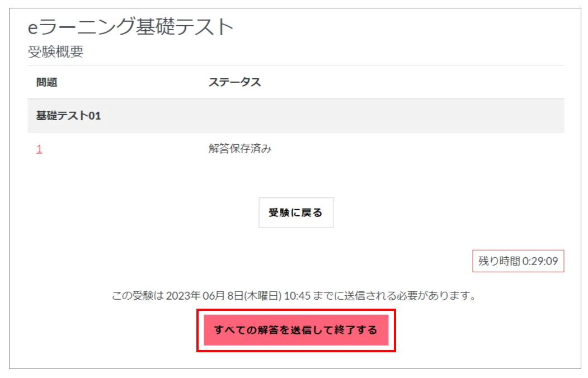The image size is (588, 378).
Task: Click the 0:29:09 remaining time value
Action: [540, 261]
